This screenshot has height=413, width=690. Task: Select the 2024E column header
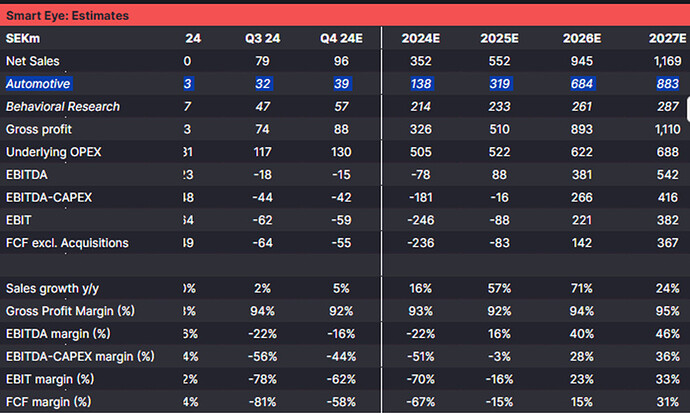click(x=420, y=39)
